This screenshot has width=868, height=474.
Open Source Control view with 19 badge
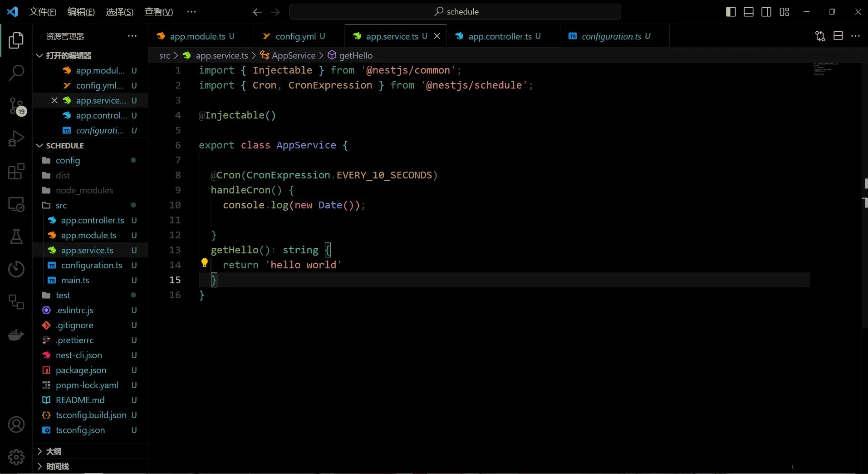point(16,106)
